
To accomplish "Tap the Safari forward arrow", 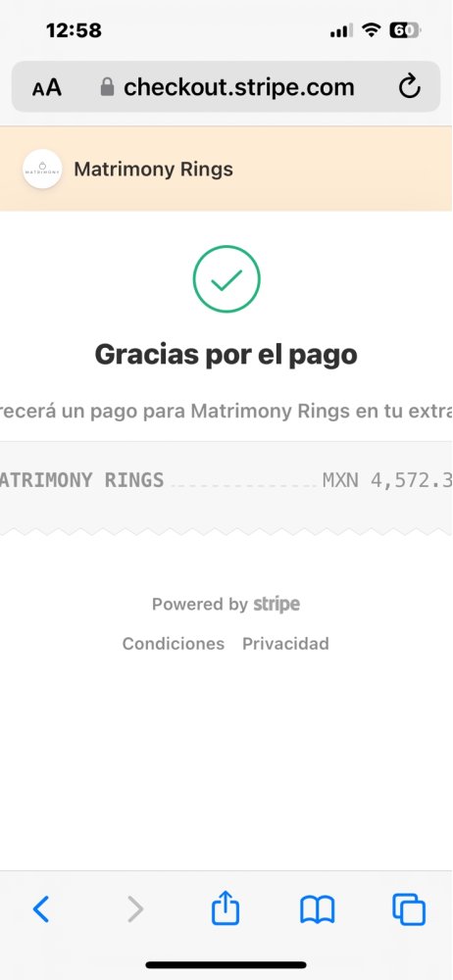I will coord(134,909).
